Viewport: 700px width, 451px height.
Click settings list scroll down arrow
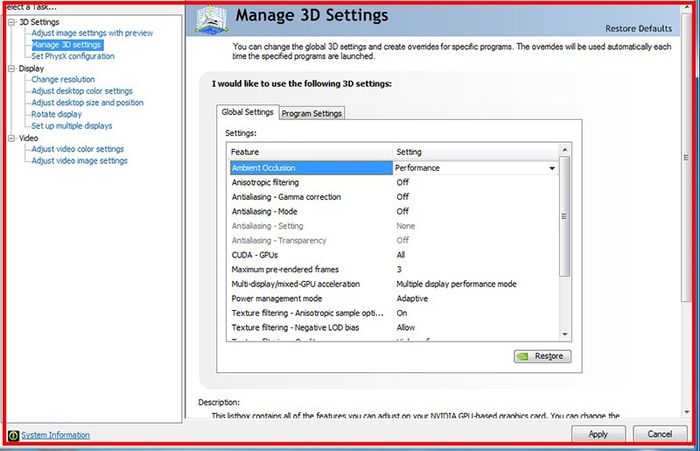tap(565, 334)
